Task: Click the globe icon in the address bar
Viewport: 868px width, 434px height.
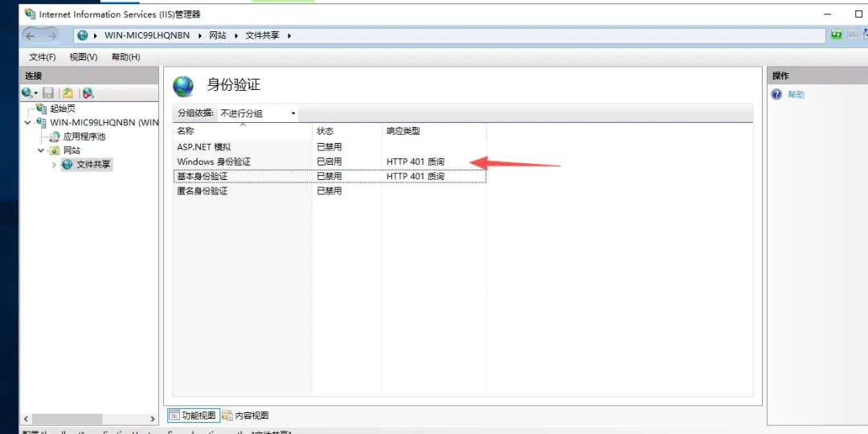Action: (x=83, y=35)
